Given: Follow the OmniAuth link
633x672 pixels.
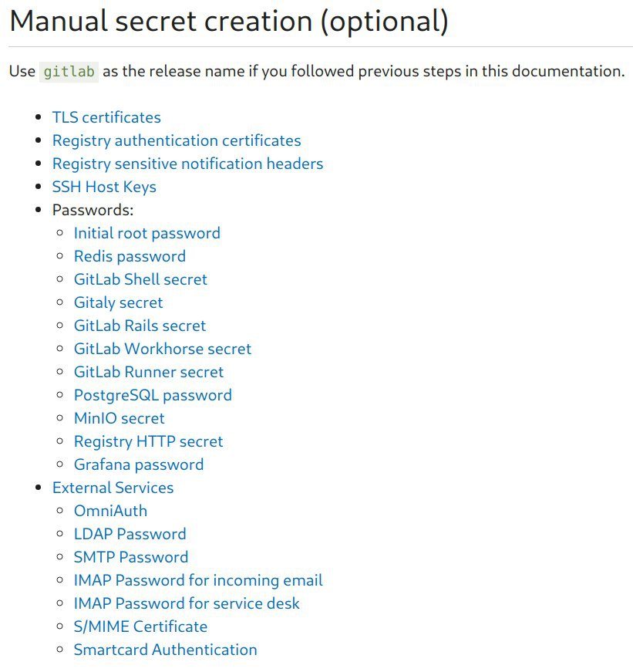Looking at the screenshot, I should pos(110,511).
